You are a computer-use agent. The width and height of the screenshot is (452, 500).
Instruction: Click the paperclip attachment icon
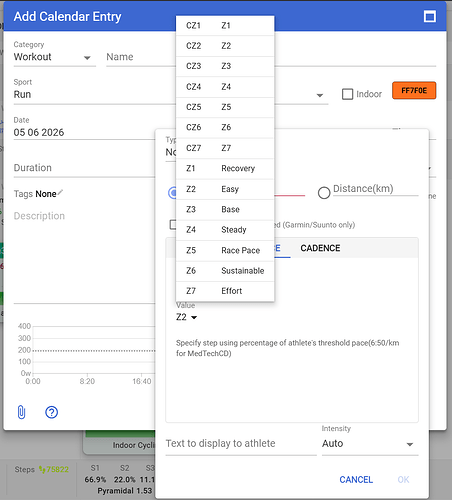coord(21,412)
